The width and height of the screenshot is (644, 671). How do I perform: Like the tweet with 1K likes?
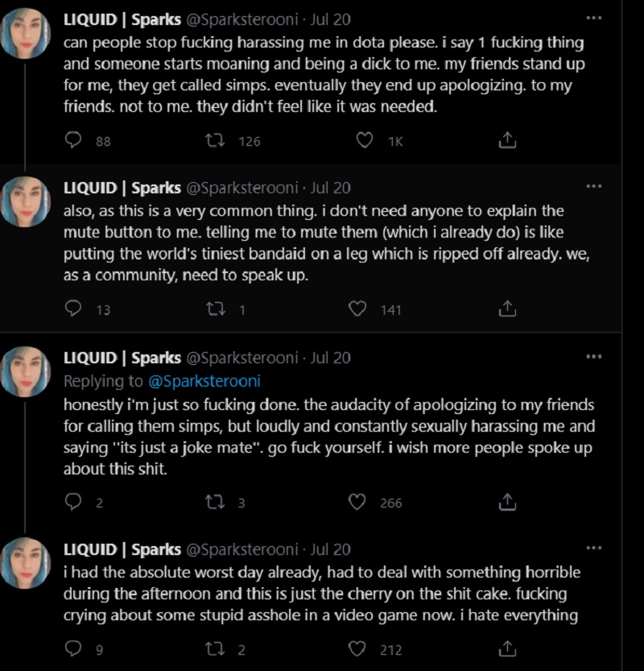(365, 140)
